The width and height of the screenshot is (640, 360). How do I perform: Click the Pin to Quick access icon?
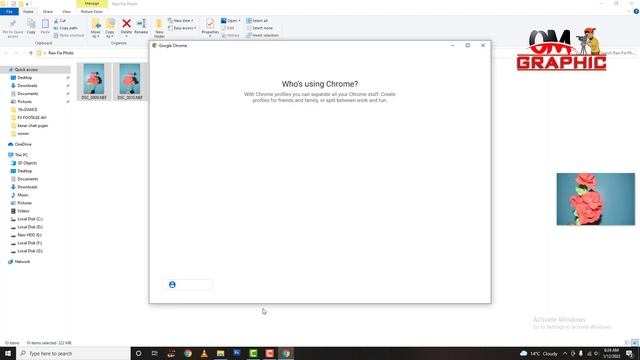click(13, 24)
